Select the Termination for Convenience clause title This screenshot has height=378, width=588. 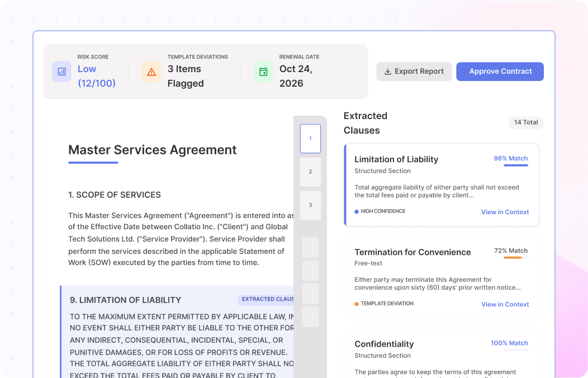click(x=412, y=252)
